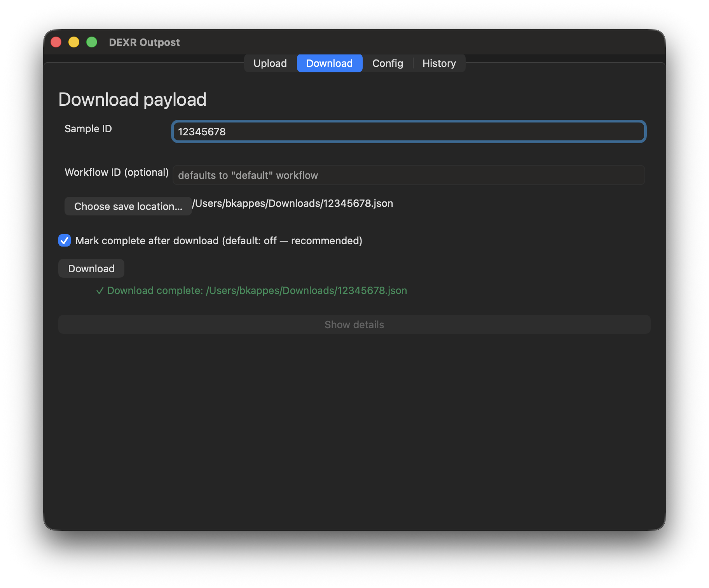
Task: Click Choose save location button
Action: point(128,206)
